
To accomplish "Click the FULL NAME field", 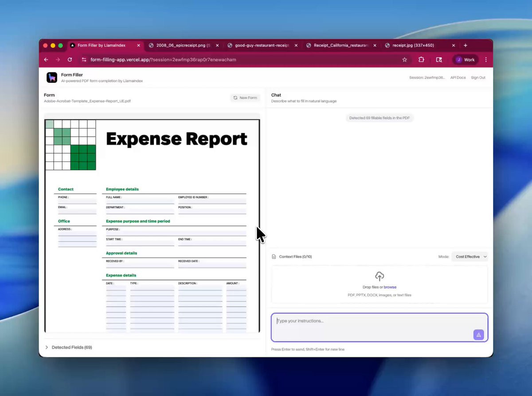I will [x=140, y=201].
